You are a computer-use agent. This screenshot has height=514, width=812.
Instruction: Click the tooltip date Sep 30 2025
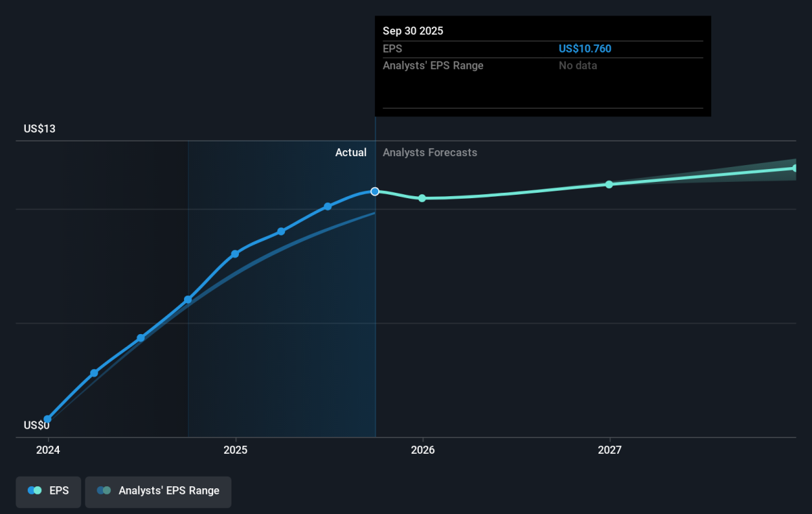click(413, 31)
